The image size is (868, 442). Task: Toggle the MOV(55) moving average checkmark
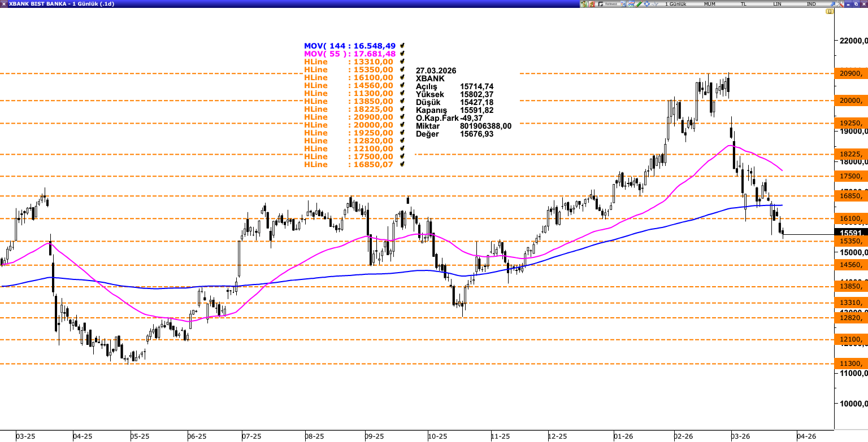402,54
